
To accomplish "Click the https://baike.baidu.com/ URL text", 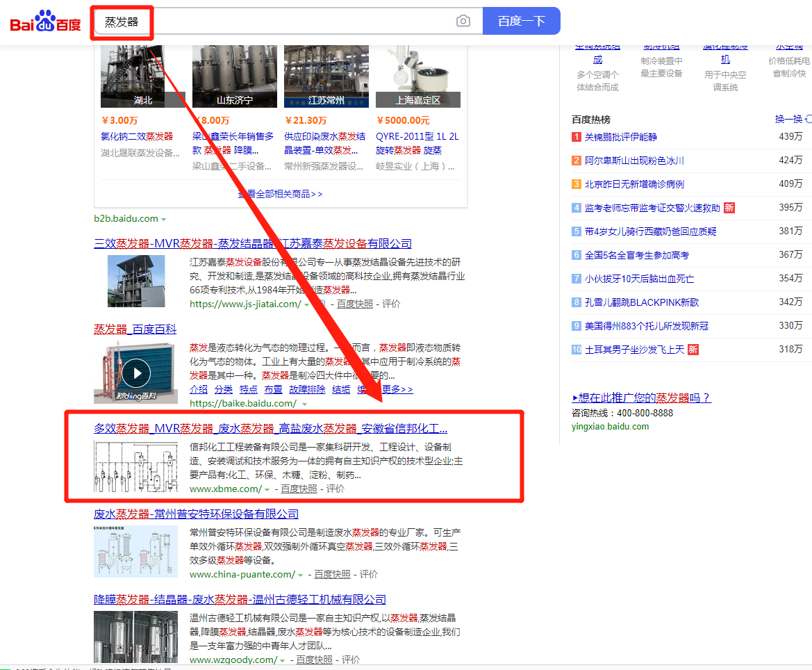I will coord(243,403).
